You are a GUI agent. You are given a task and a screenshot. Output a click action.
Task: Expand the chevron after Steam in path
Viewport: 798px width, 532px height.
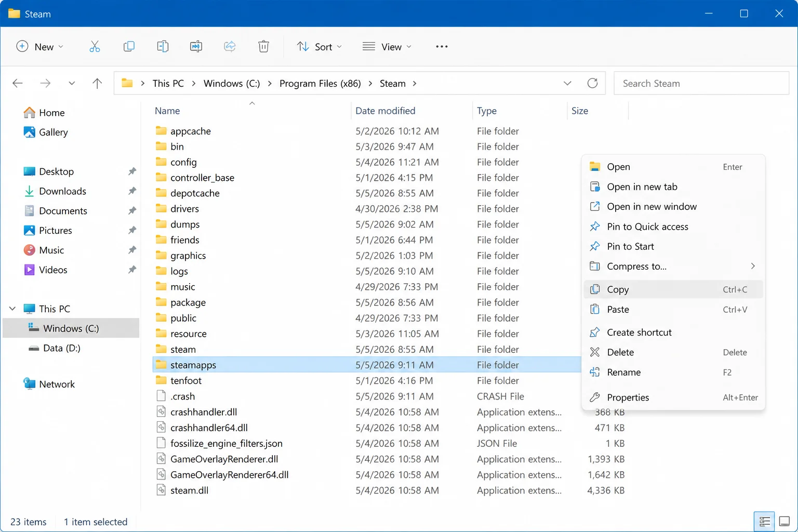(x=415, y=84)
